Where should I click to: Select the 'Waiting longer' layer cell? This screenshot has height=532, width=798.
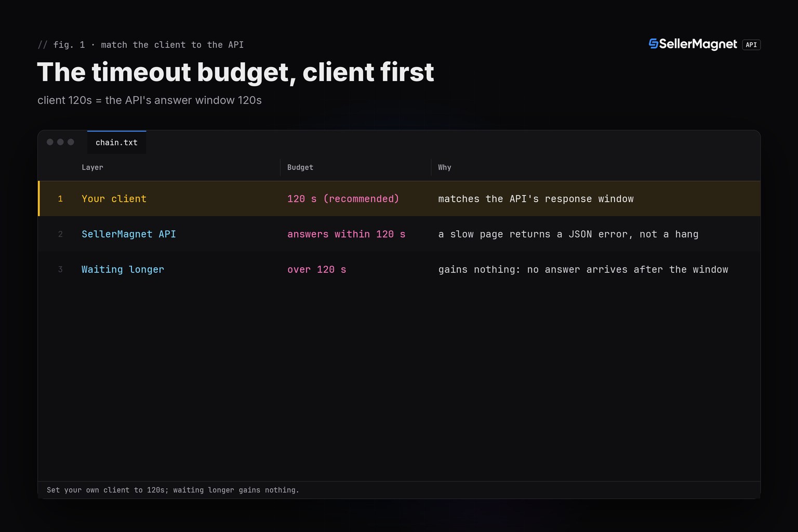click(123, 269)
